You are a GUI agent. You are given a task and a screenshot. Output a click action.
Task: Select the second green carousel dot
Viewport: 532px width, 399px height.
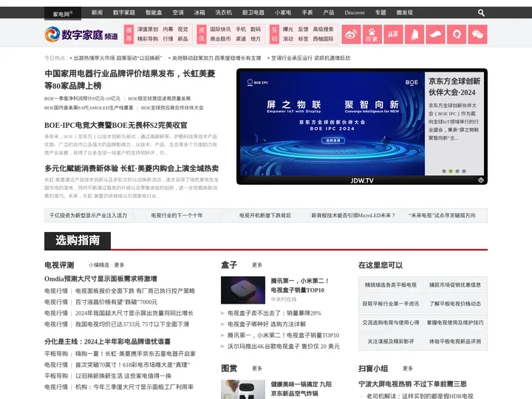click(x=451, y=171)
